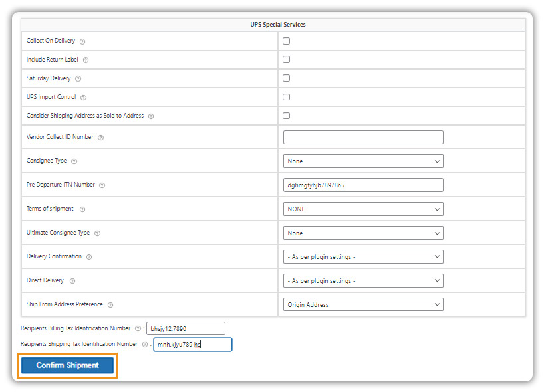Click help icon for Recipients Shipping Tax Identification Number

pos(145,344)
